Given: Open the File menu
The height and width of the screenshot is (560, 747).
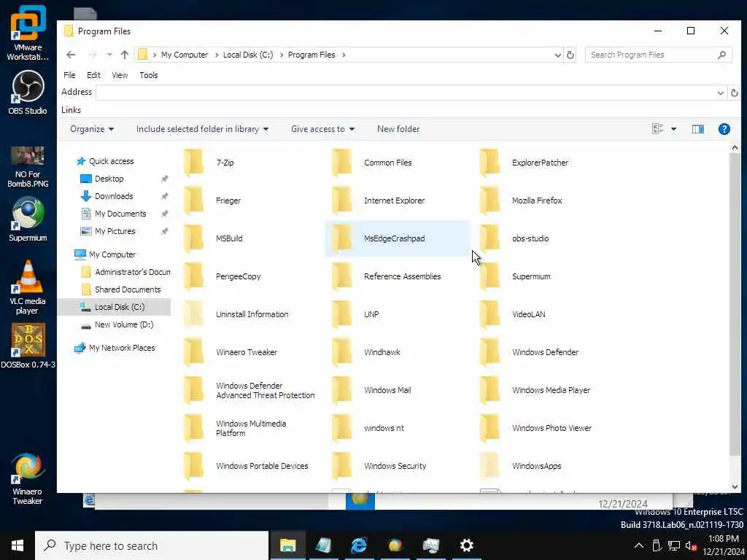Looking at the screenshot, I should 69,75.
